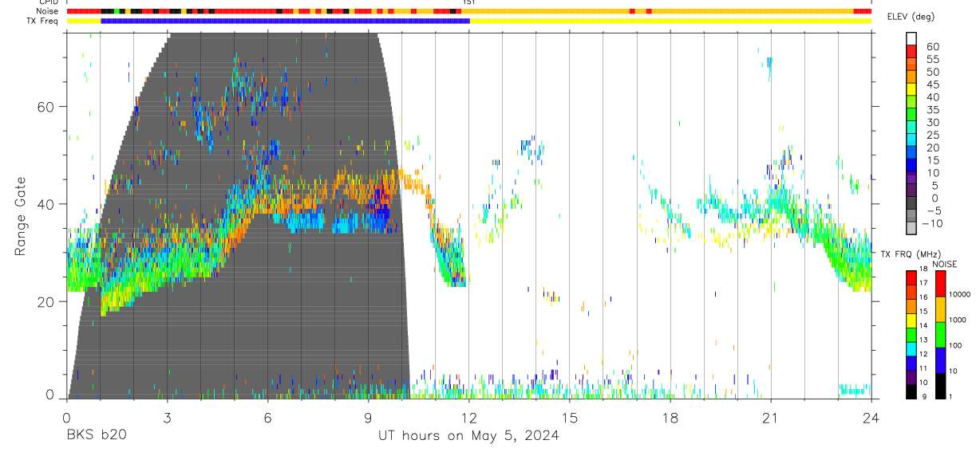980x452 pixels.
Task: Click x-axis tick label 3
Action: (167, 418)
